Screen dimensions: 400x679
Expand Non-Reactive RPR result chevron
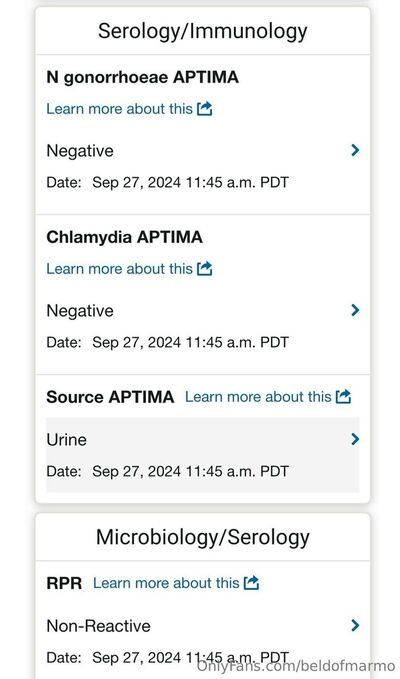coord(355,625)
